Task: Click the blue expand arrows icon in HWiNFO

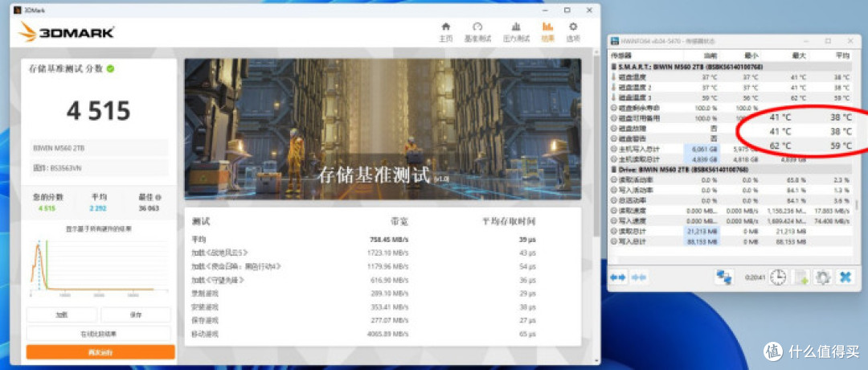Action: click(x=618, y=277)
